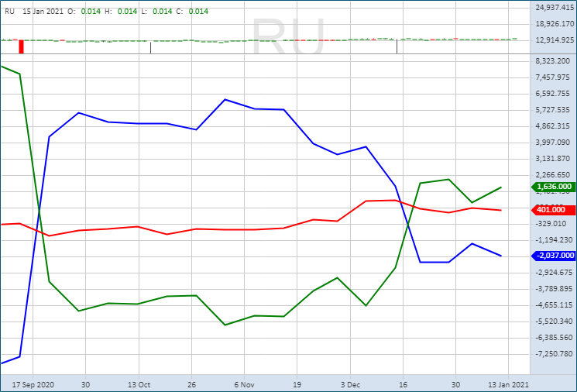Click the -4,655.115 scale value
The width and height of the screenshot is (577, 392).
coord(555,305)
